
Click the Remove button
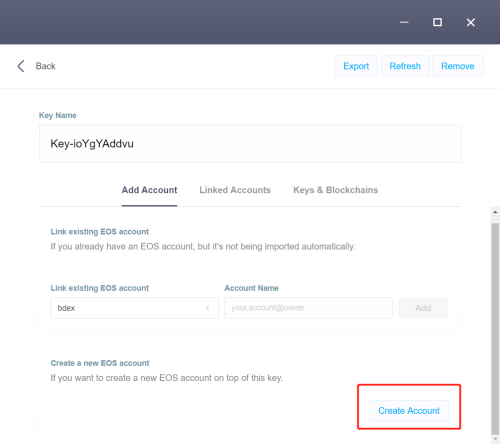[x=458, y=66]
